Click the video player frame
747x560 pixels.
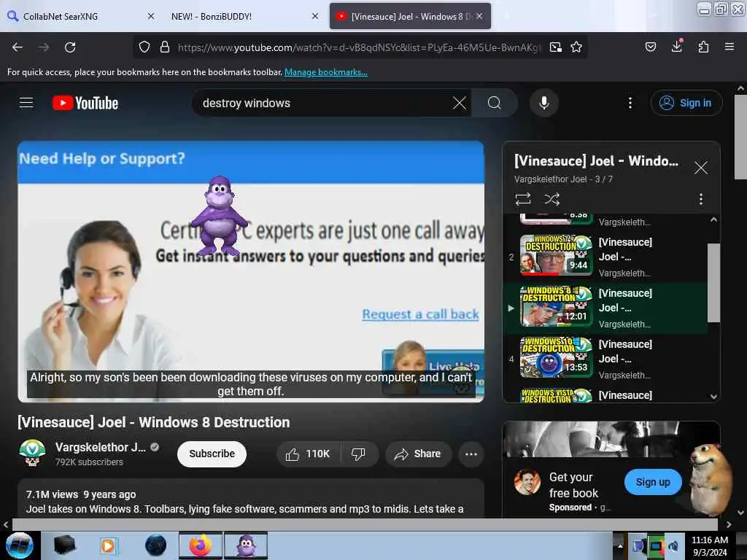251,271
